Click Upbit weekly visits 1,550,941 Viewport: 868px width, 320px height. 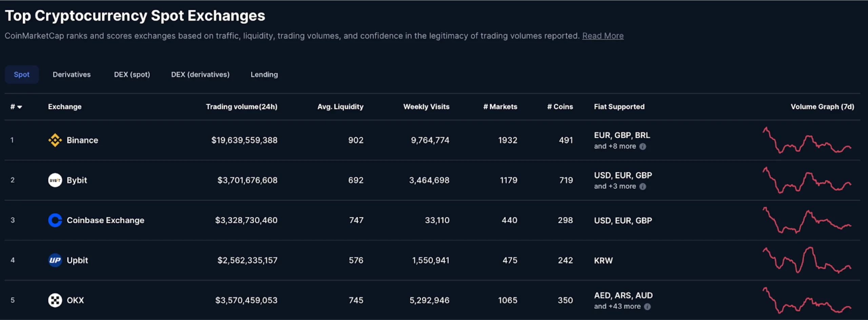point(431,260)
